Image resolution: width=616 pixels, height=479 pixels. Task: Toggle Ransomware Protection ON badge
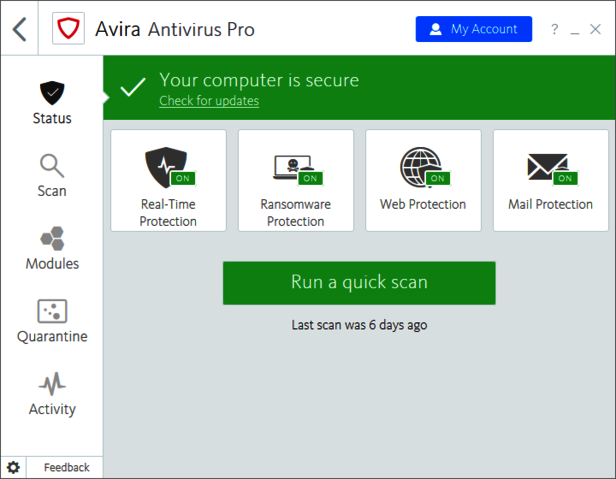[x=310, y=178]
